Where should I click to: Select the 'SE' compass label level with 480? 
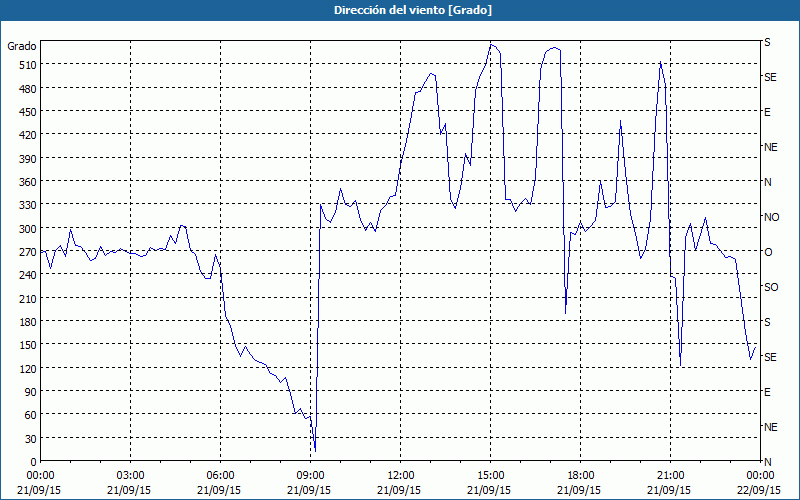[770, 77]
